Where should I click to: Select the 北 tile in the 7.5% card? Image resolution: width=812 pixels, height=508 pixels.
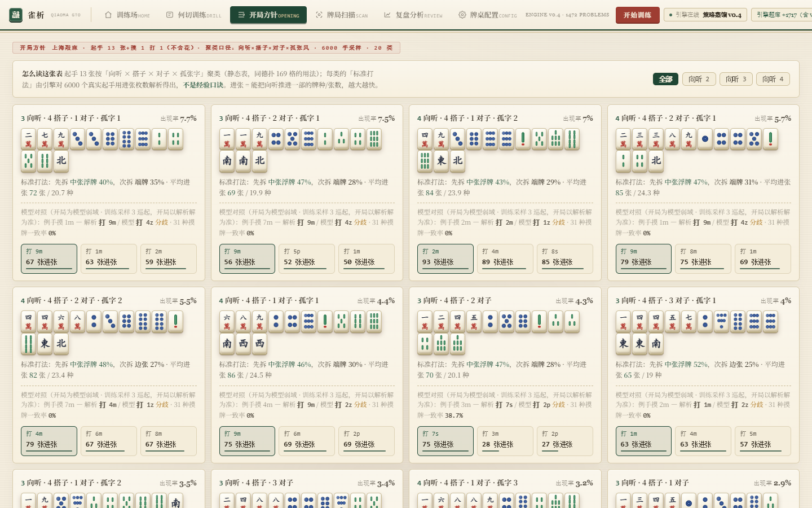click(x=259, y=161)
